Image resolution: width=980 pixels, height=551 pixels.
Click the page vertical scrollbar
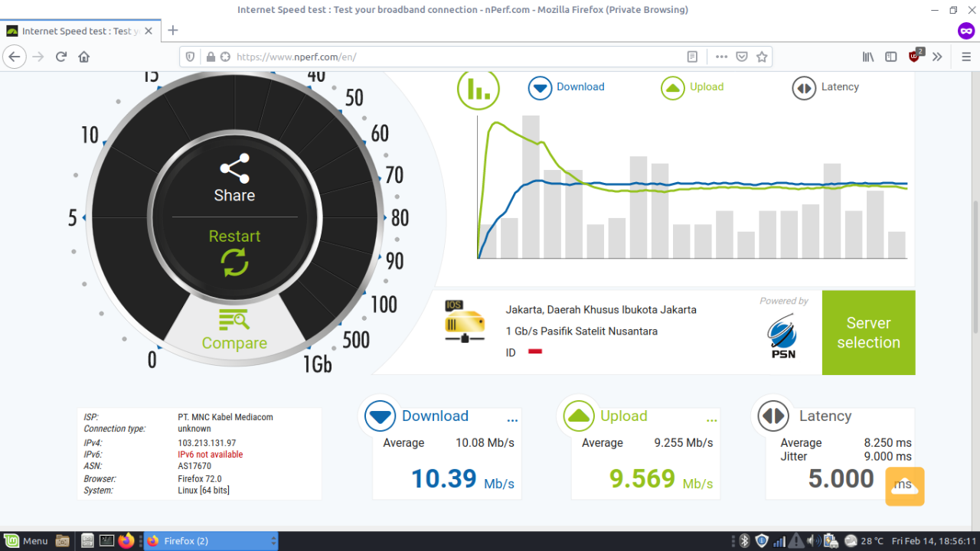pos(975,266)
